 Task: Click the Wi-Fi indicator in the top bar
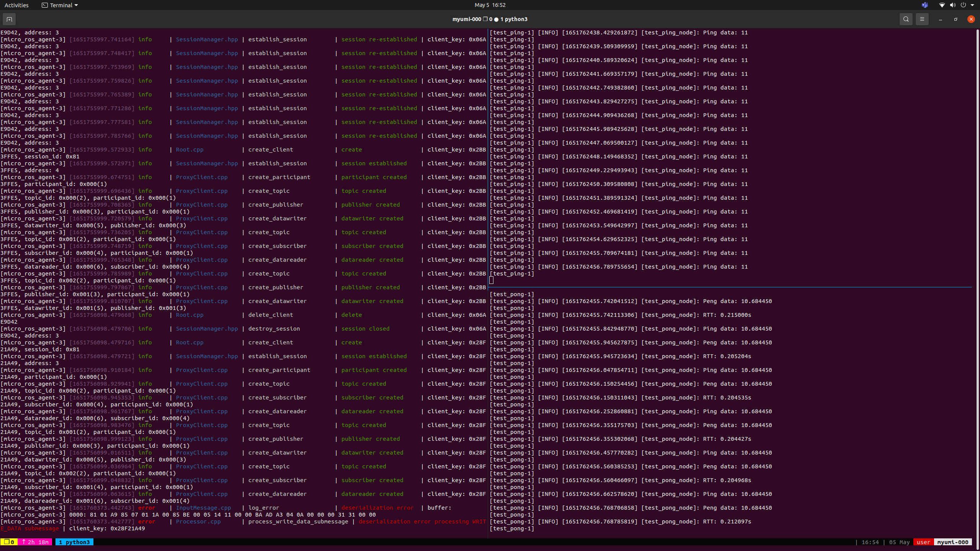coord(942,5)
